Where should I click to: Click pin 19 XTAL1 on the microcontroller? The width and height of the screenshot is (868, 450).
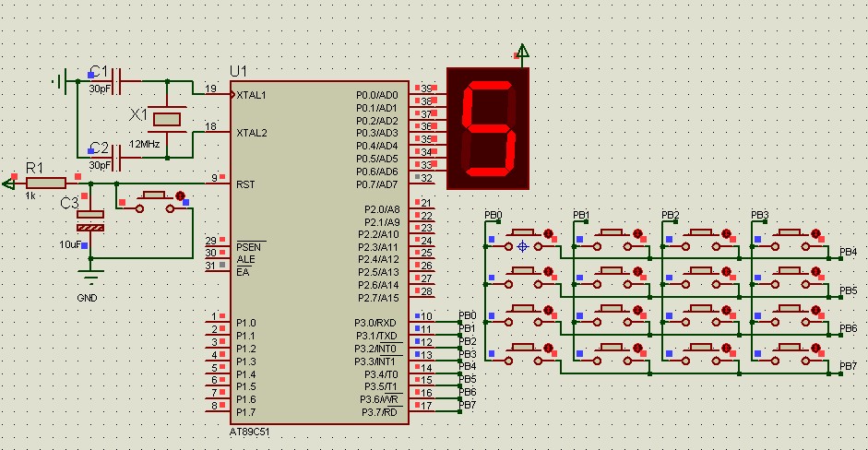point(212,94)
